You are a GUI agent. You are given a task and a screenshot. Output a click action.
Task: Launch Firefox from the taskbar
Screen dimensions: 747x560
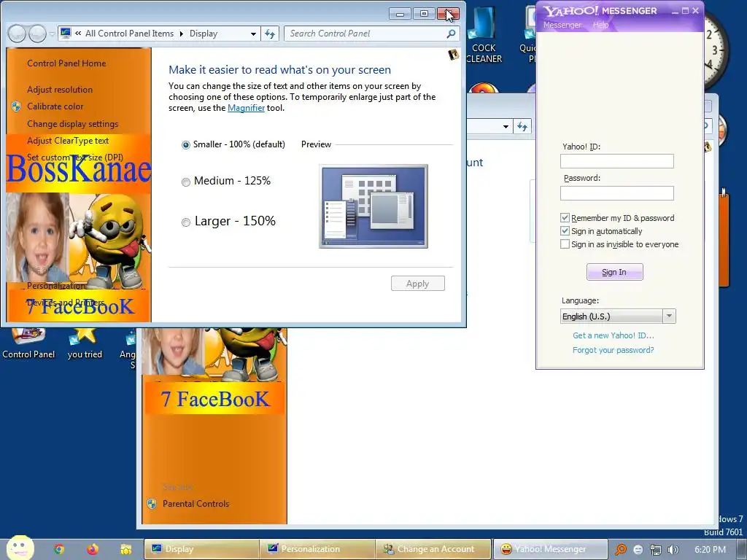(x=93, y=549)
